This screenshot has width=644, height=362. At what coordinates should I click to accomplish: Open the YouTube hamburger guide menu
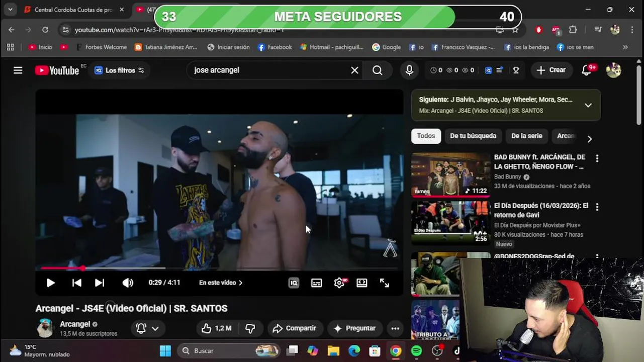pyautogui.click(x=18, y=70)
